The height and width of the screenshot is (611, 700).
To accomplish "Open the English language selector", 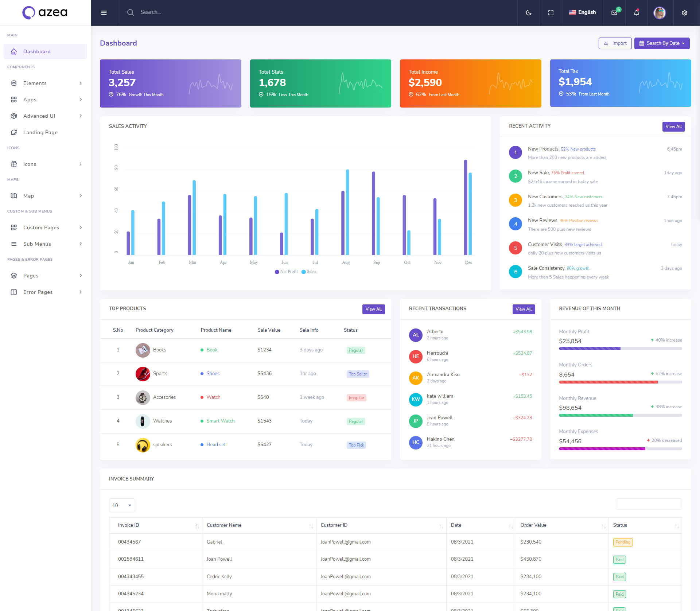I will point(582,12).
